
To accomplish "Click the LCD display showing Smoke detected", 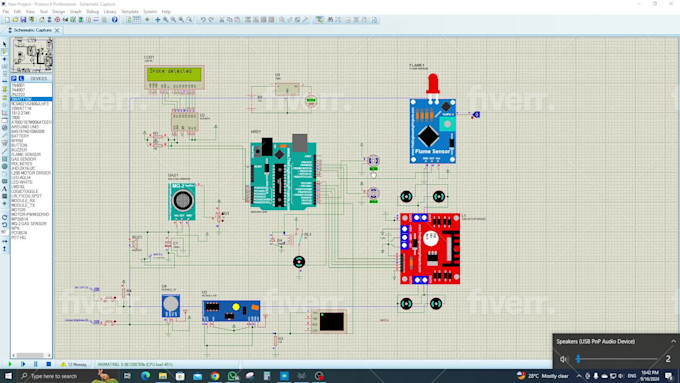I will pos(174,77).
